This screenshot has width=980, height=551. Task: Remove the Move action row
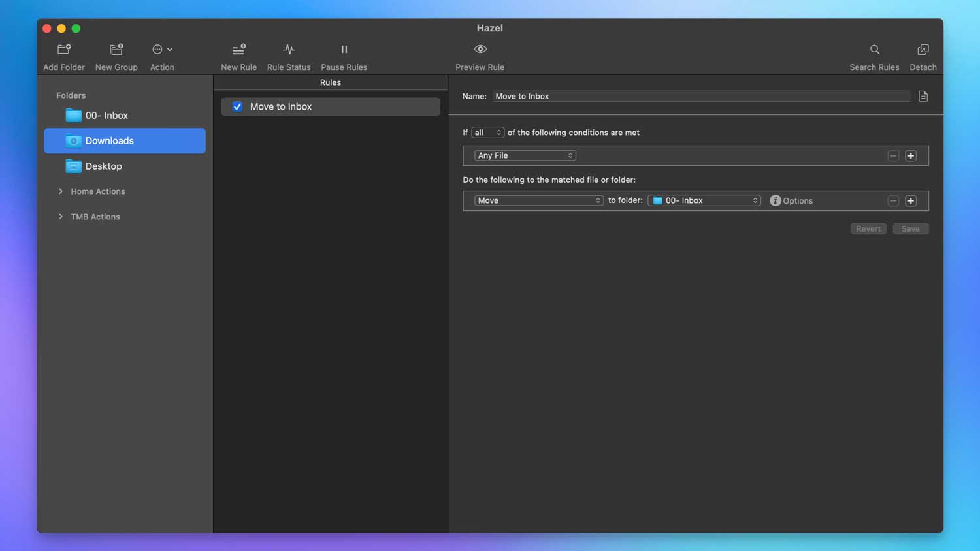click(x=893, y=201)
